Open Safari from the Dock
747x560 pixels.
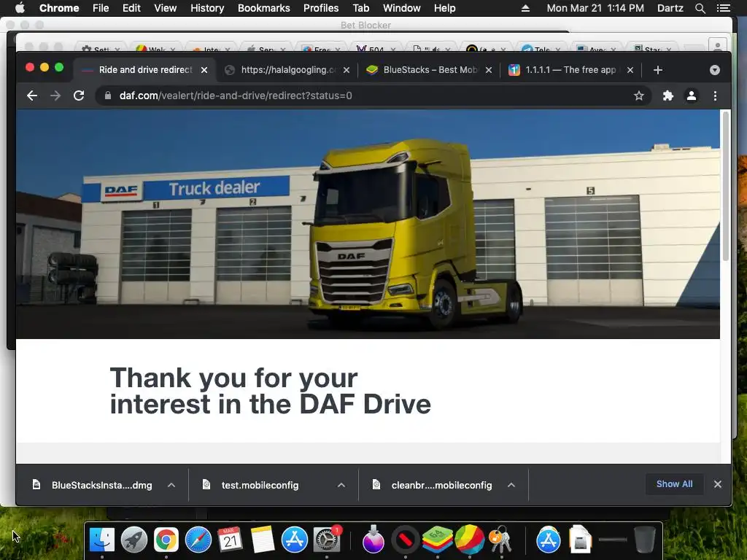click(x=198, y=540)
